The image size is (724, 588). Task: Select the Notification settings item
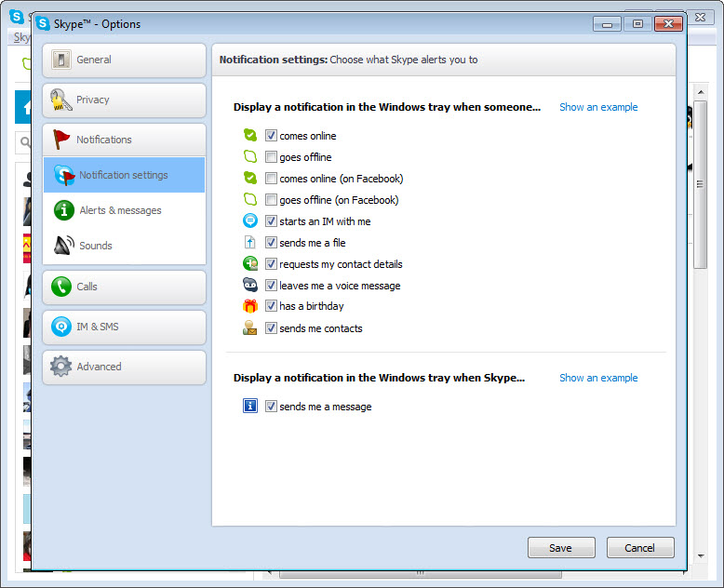123,175
